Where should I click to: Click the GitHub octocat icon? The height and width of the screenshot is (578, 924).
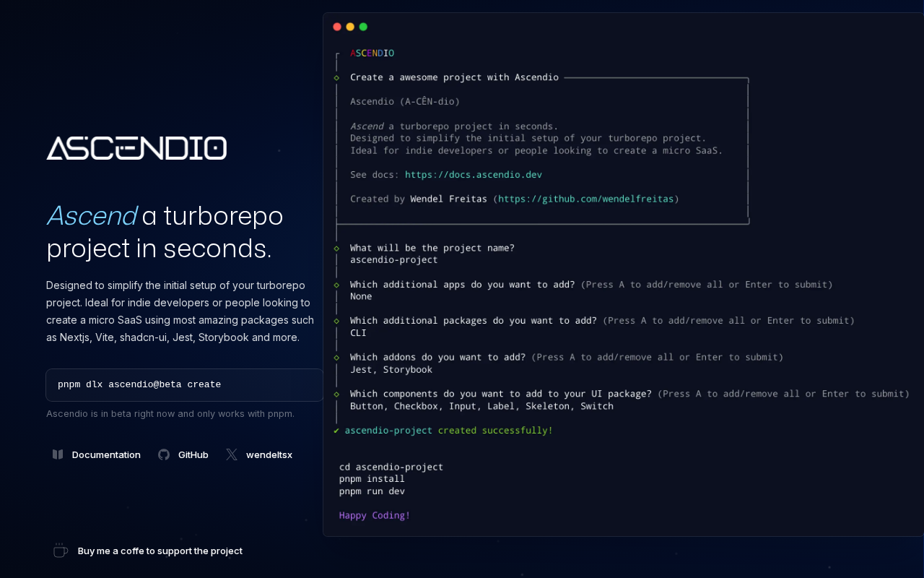click(164, 454)
